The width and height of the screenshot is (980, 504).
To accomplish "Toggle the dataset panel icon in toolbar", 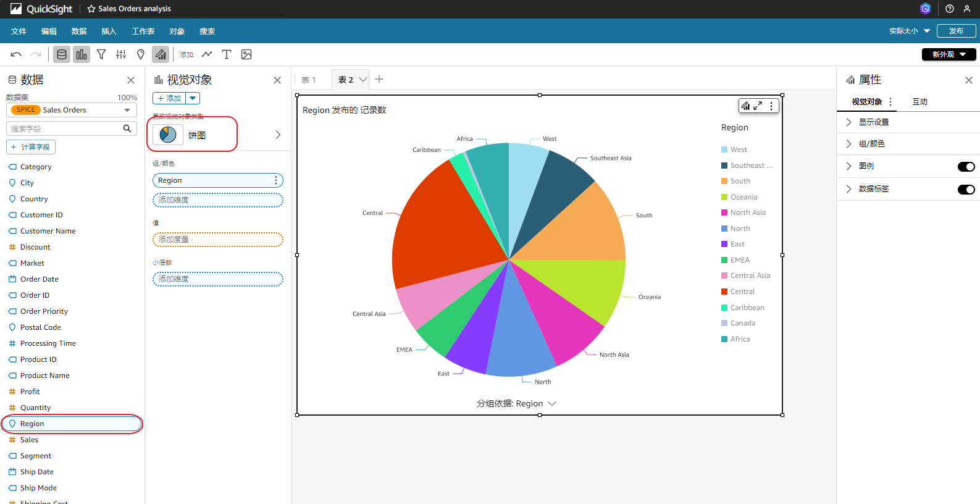I will click(62, 54).
